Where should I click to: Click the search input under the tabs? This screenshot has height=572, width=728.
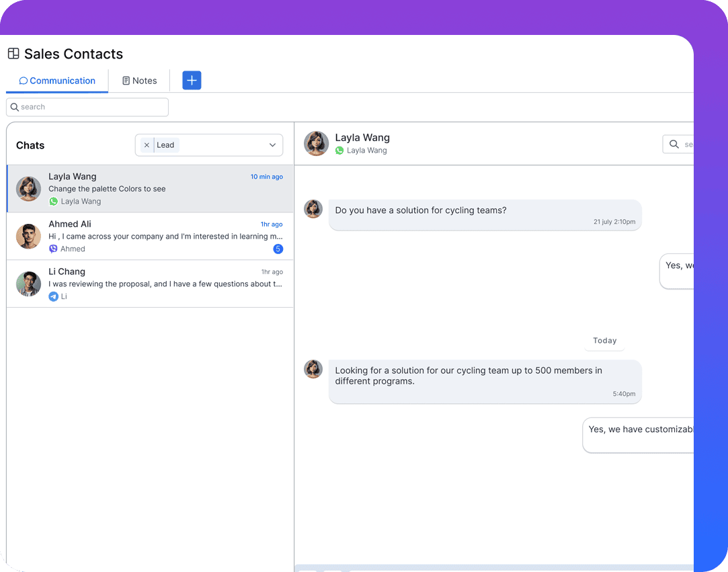click(87, 108)
